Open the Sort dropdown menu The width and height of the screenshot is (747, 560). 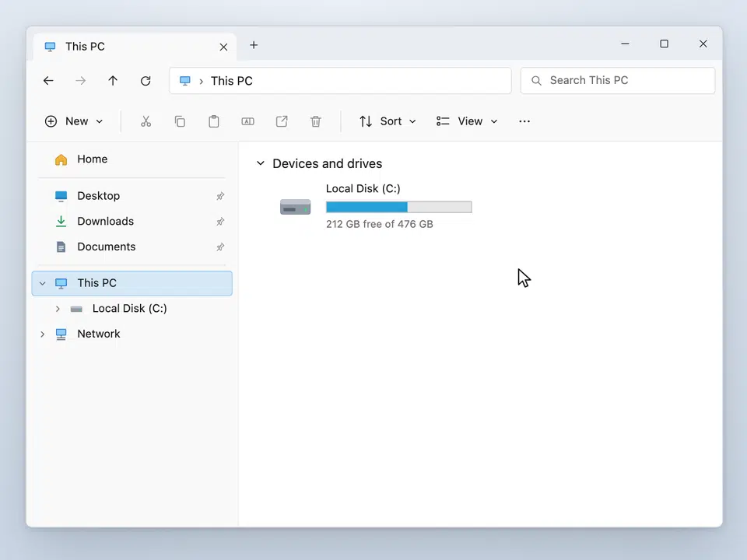click(x=388, y=121)
